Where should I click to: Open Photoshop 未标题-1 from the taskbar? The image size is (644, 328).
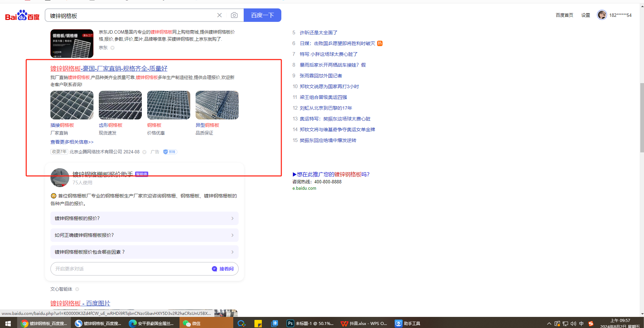tap(310, 323)
